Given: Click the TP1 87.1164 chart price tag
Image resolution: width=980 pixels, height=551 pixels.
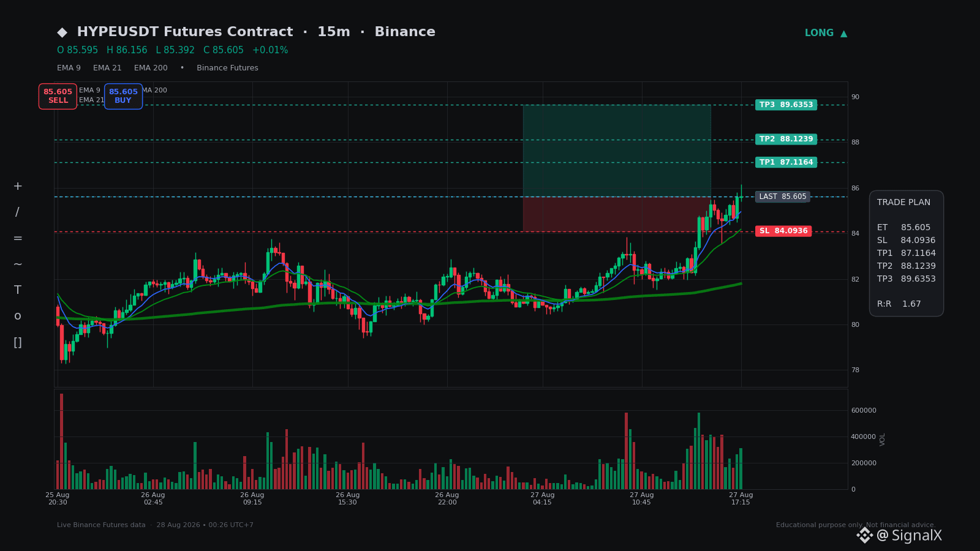Looking at the screenshot, I should point(786,162).
